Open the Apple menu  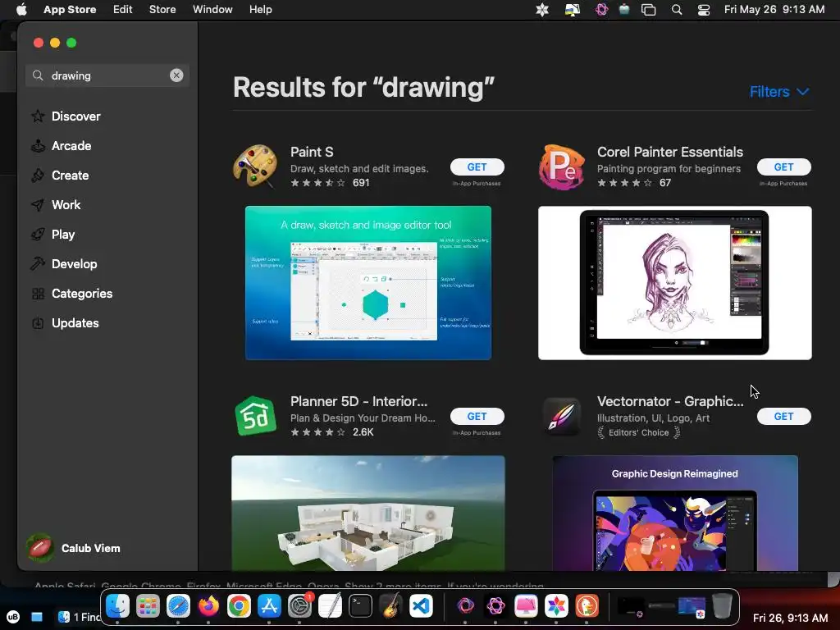tap(21, 9)
